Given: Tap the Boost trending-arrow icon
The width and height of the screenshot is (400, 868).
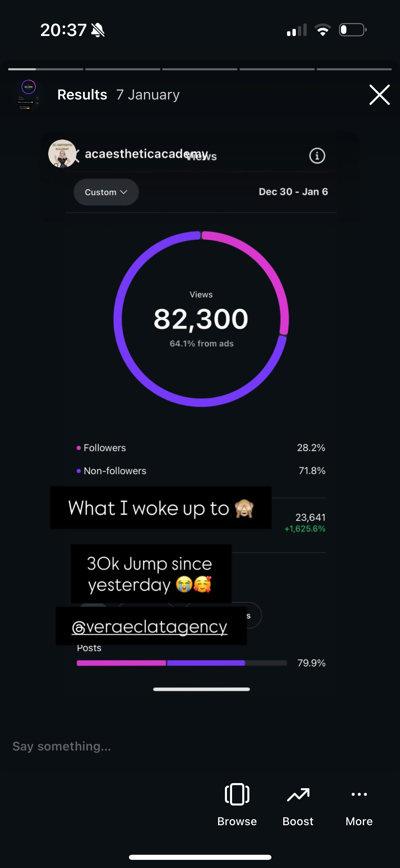Looking at the screenshot, I should [298, 794].
